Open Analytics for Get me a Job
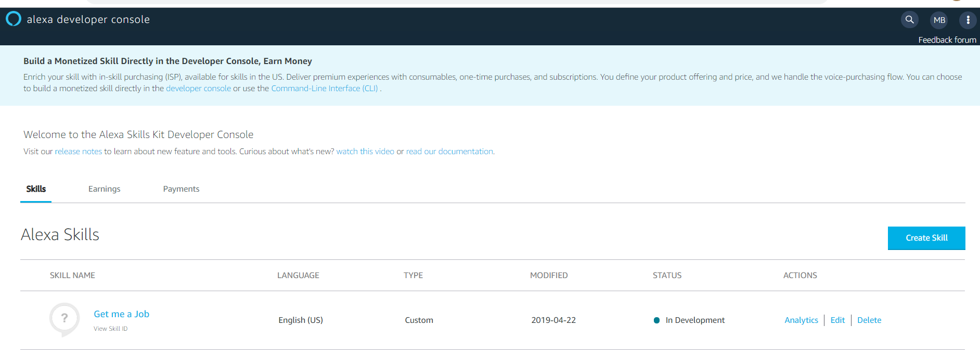The image size is (980, 350). pos(801,320)
